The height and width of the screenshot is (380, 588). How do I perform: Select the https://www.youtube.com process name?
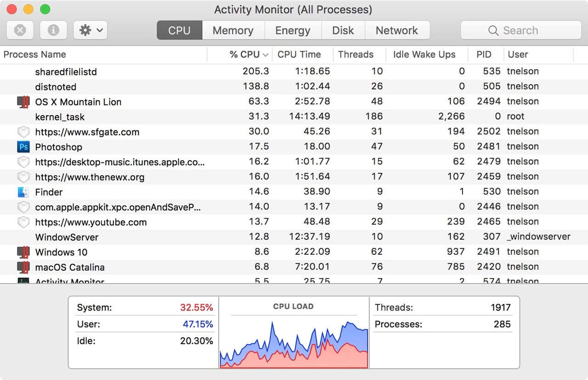click(91, 222)
